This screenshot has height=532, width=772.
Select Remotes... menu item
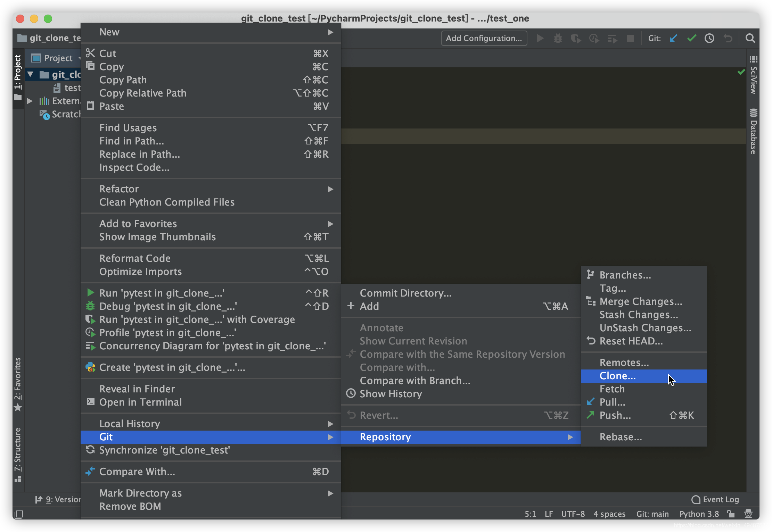pyautogui.click(x=643, y=363)
